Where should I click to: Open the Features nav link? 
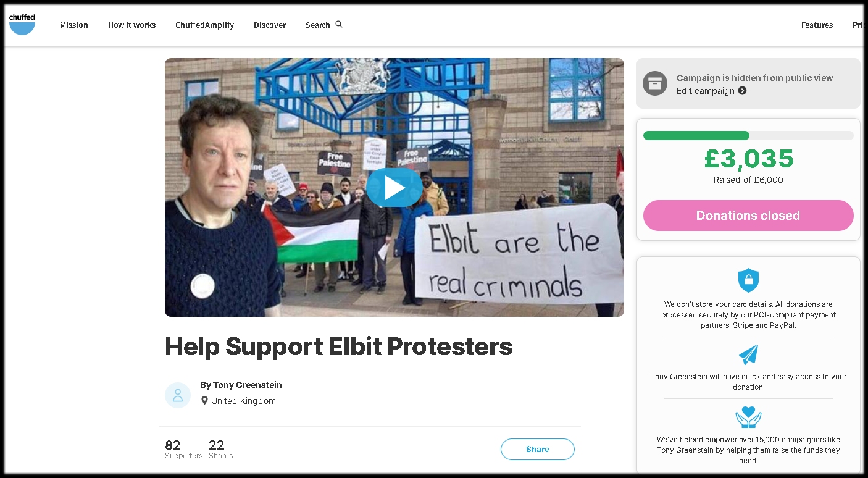(817, 25)
